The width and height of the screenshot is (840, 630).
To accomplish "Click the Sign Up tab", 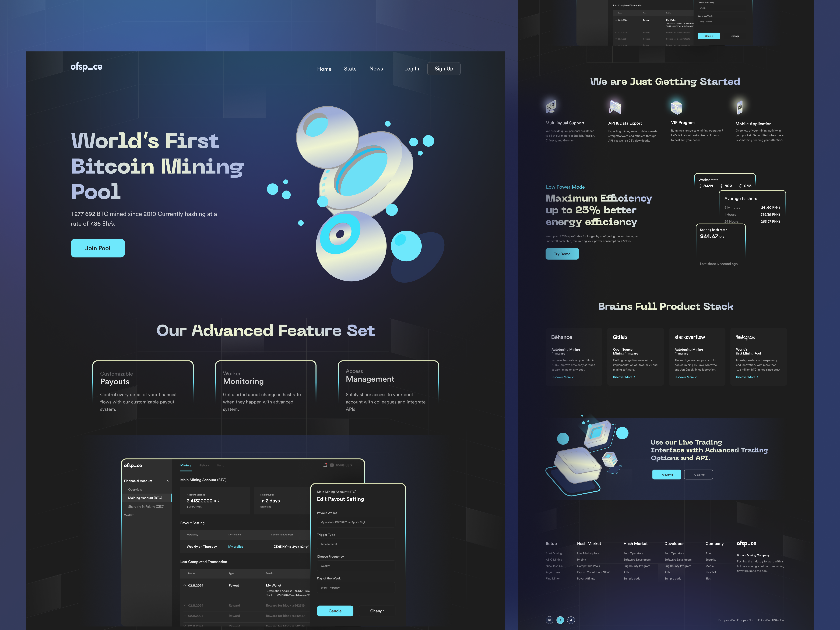I will click(x=444, y=68).
